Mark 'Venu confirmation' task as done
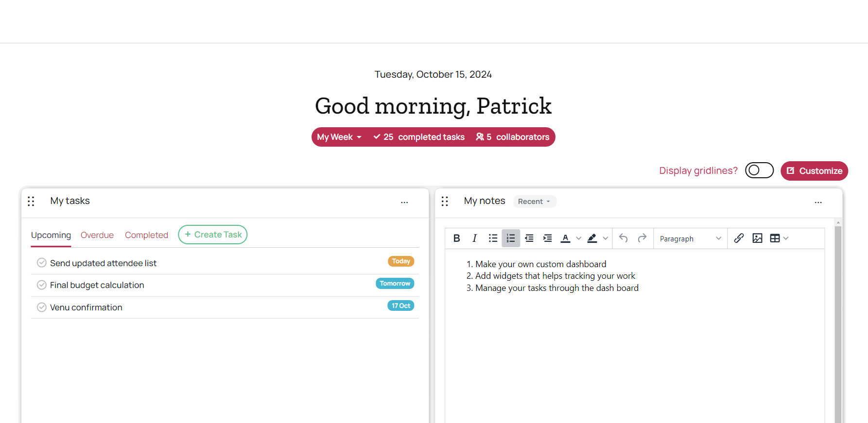 (x=42, y=307)
